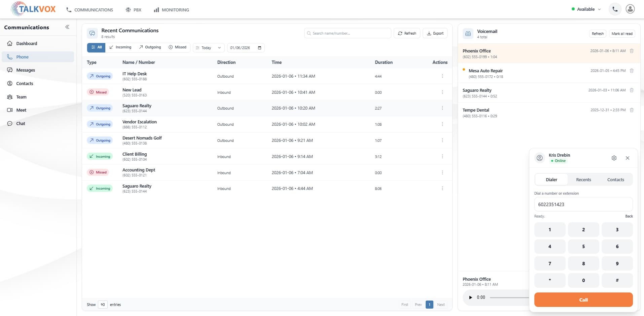Image resolution: width=644 pixels, height=316 pixels.
Task: Open the MONITORING section in the top navigation
Action: click(171, 10)
